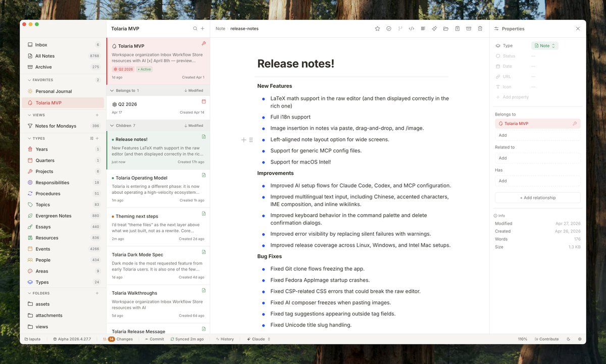
Task: Click the Synced 2m ago status
Action: (x=187, y=339)
